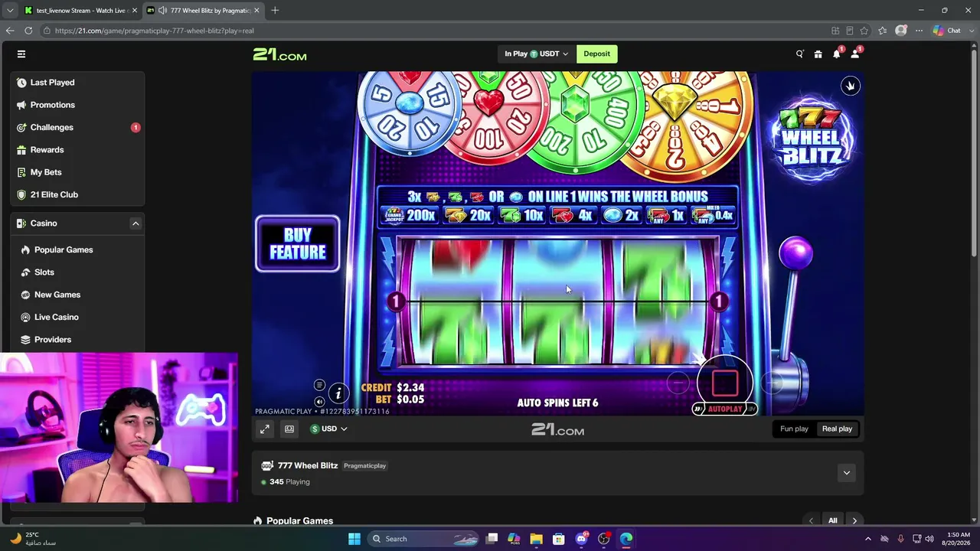
Task: Open the gift rewards icon in the header
Action: (818, 54)
